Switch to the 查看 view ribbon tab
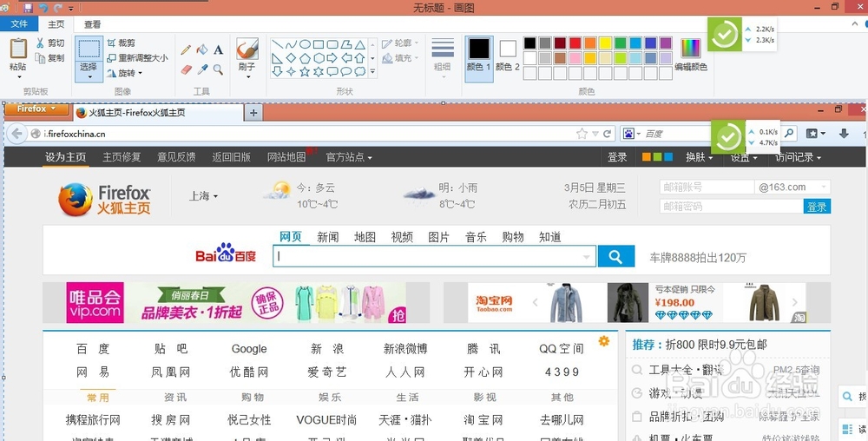868x441 pixels. pyautogui.click(x=93, y=23)
